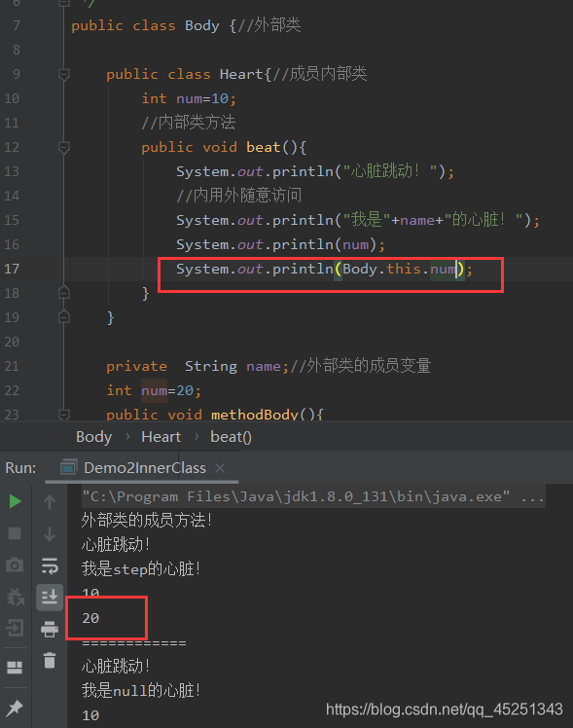Click gutter at line number 15
573x728 pixels.
12,220
